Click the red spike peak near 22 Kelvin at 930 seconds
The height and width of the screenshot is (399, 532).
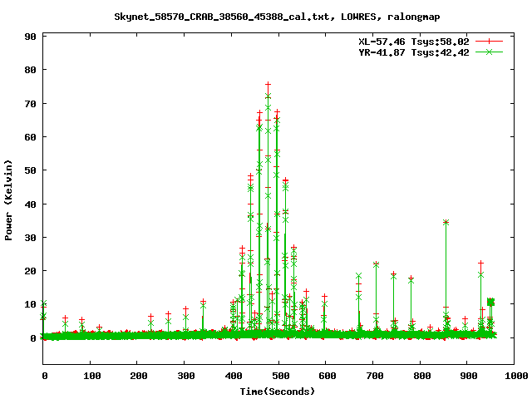[480, 263]
